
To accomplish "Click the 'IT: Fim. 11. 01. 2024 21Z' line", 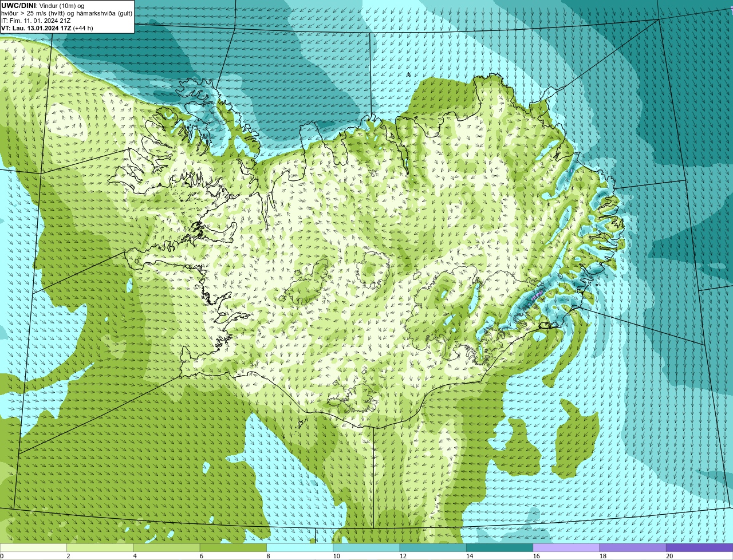I will pyautogui.click(x=36, y=21).
